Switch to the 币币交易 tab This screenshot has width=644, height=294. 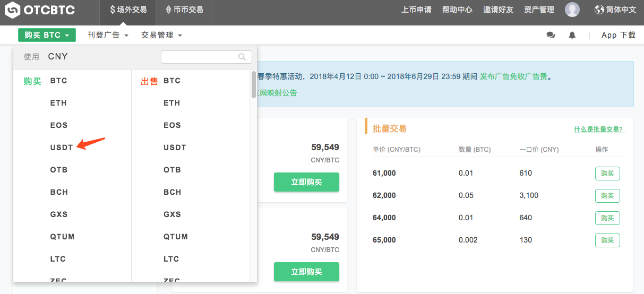pos(184,10)
